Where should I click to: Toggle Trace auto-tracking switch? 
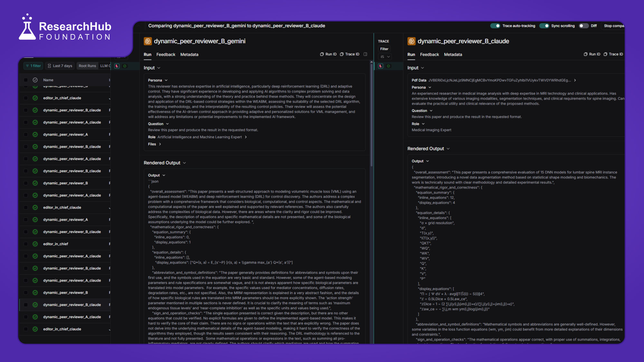495,26
